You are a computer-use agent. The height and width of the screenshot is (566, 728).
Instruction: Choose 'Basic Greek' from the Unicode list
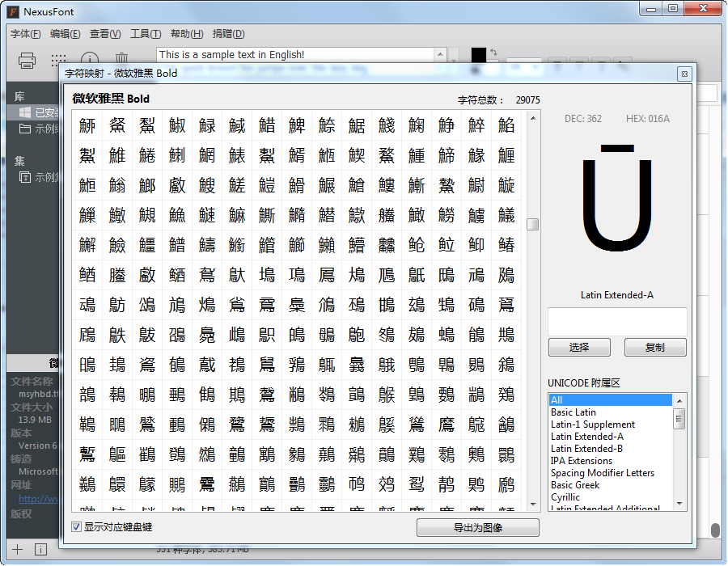click(575, 485)
